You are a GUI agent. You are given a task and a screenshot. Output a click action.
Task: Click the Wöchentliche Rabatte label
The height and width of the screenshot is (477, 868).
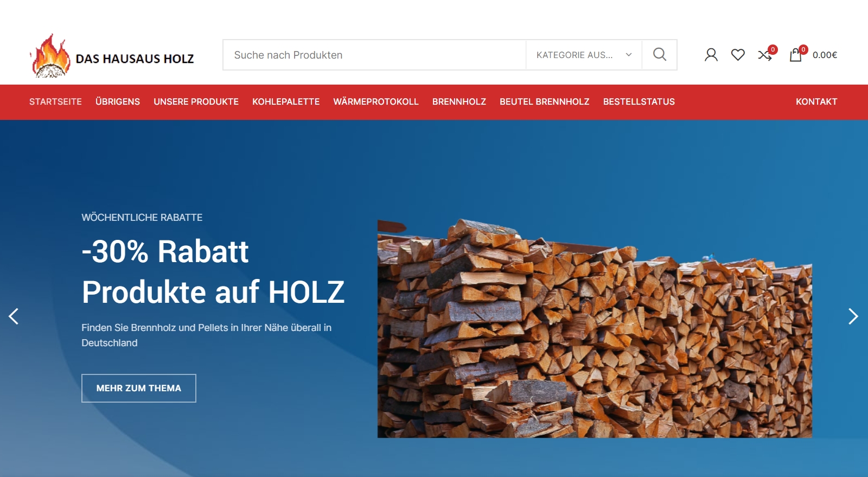142,218
